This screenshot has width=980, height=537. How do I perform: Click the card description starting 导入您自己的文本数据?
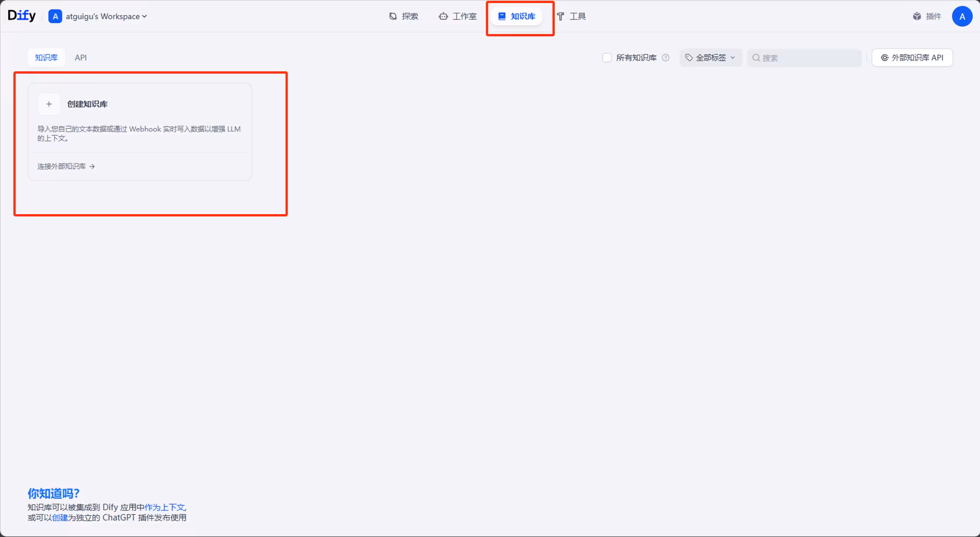click(139, 133)
